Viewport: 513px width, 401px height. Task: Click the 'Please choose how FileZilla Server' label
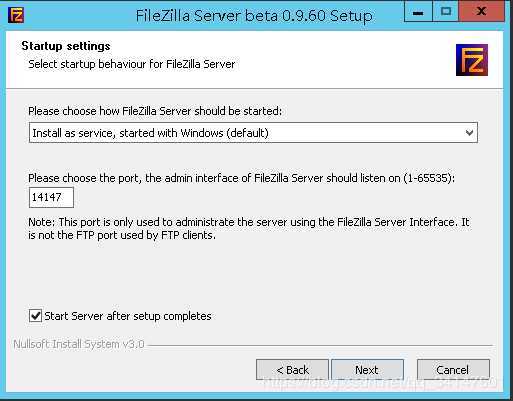(155, 111)
